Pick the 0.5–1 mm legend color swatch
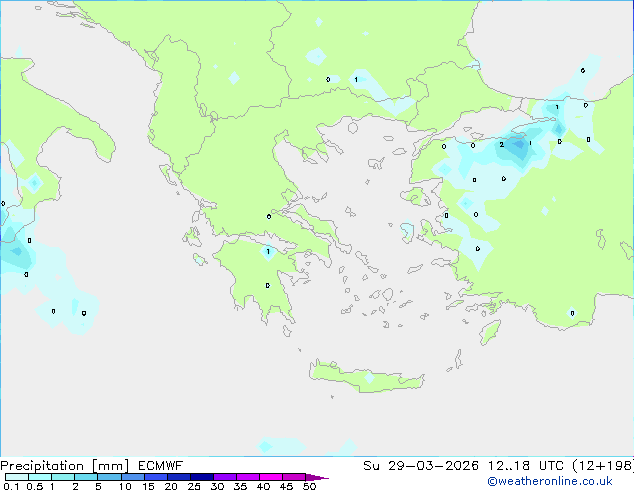The image size is (634, 490). (x=40, y=477)
